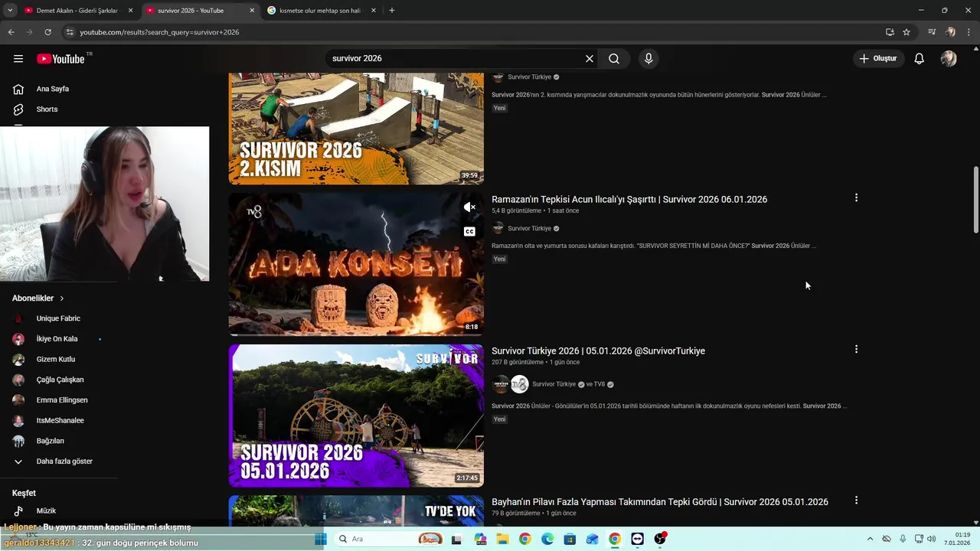Toggle captions CC on Ada Konseyi preview
Viewport: 980px width, 551px height.
pyautogui.click(x=469, y=231)
